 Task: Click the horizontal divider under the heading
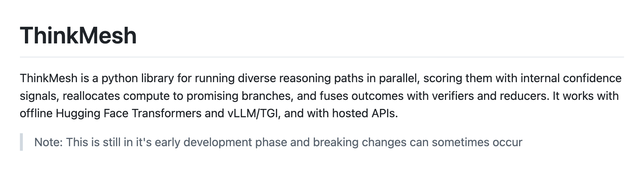[322, 57]
